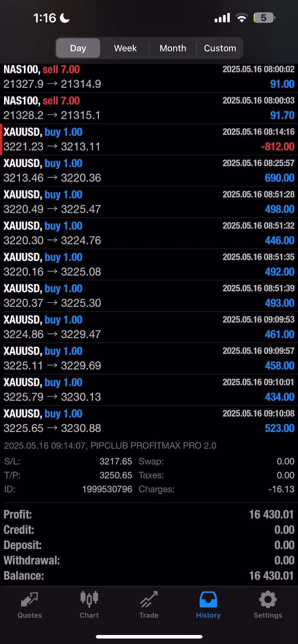Tap the timestamp 2025.05.16 08:25:57

tap(258, 163)
